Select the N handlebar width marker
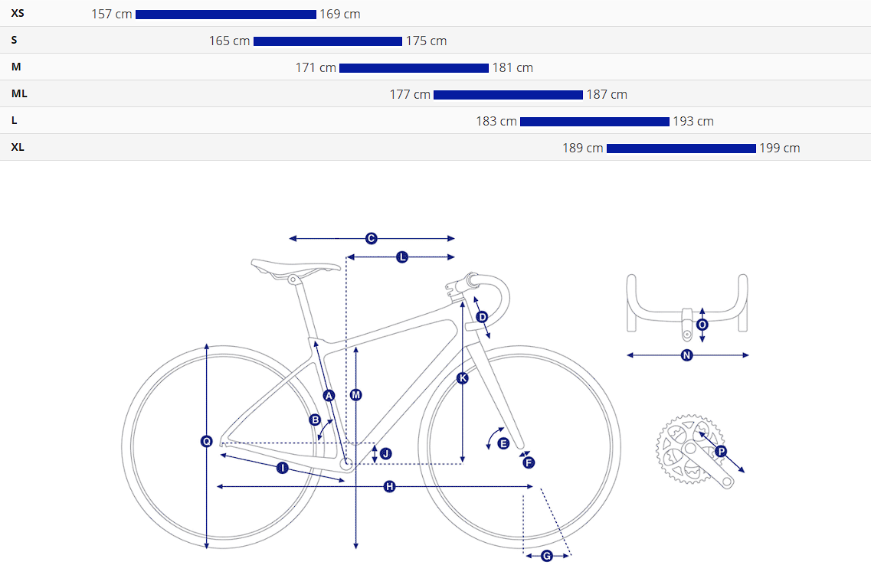The image size is (871, 588). (x=686, y=355)
